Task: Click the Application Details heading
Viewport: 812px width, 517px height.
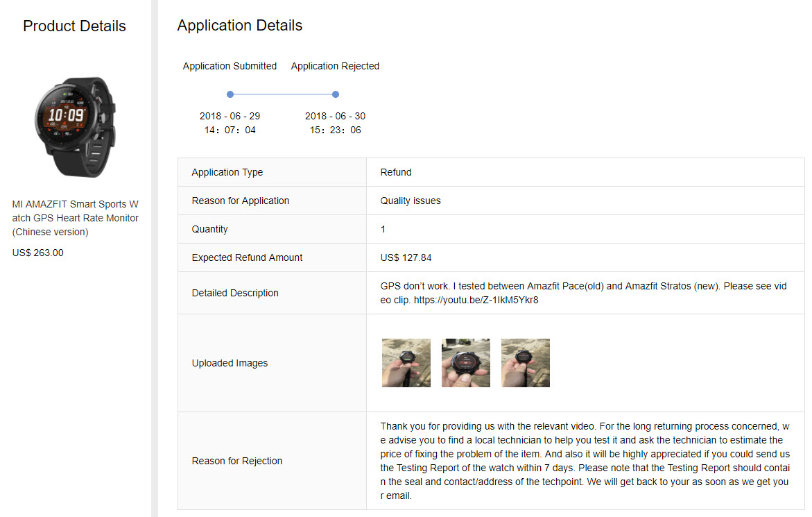Action: [240, 26]
